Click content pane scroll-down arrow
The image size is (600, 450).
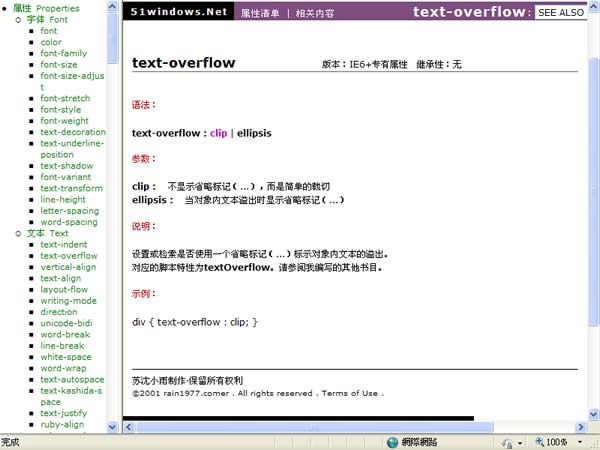[x=593, y=414]
